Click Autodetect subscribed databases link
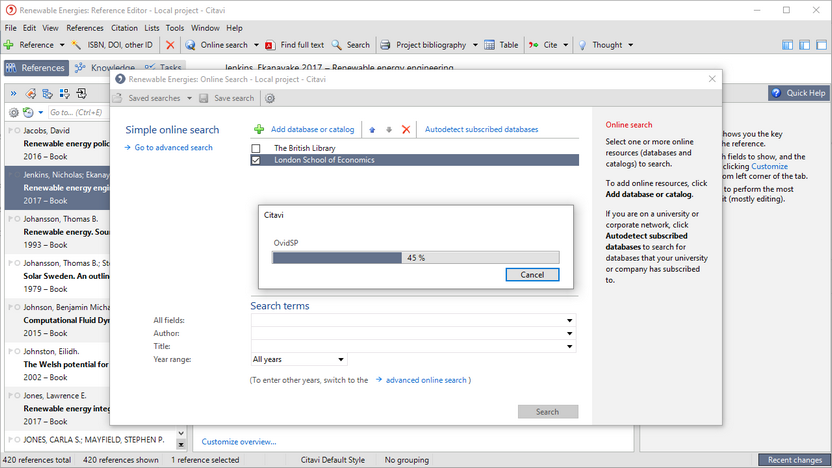 click(481, 129)
